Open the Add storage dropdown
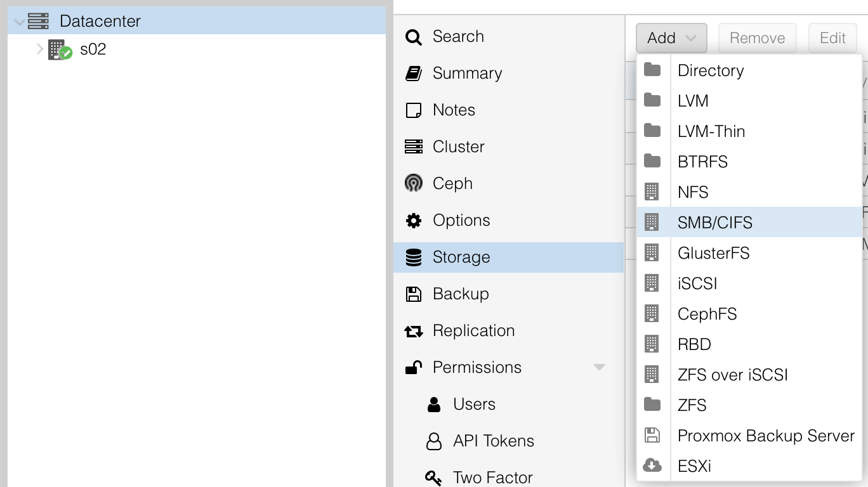This screenshot has width=868, height=487. click(671, 38)
